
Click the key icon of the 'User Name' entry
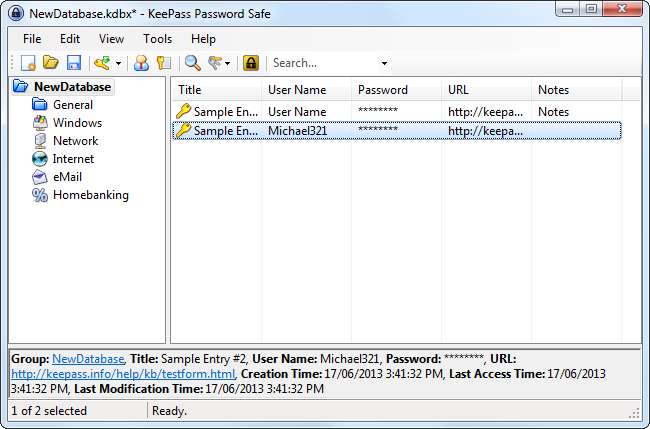coord(183,111)
